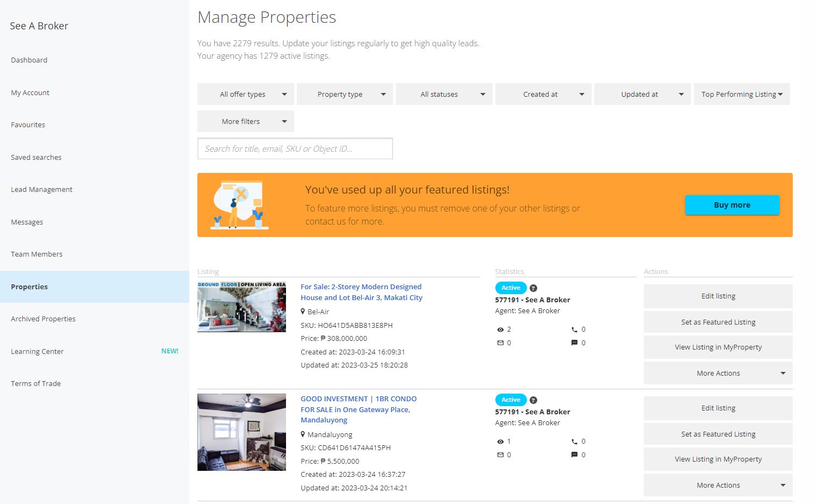This screenshot has height=504, width=814.
Task: Open Favourites in the sidebar
Action: (95, 125)
